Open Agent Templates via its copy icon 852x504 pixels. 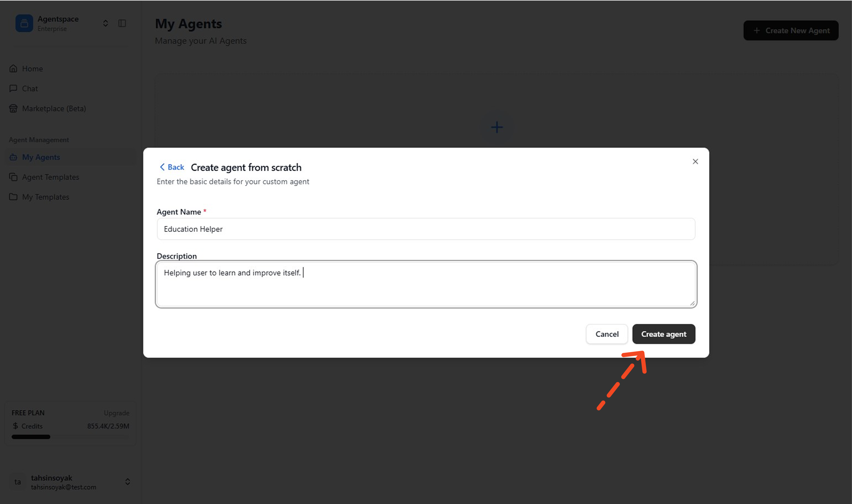[13, 177]
